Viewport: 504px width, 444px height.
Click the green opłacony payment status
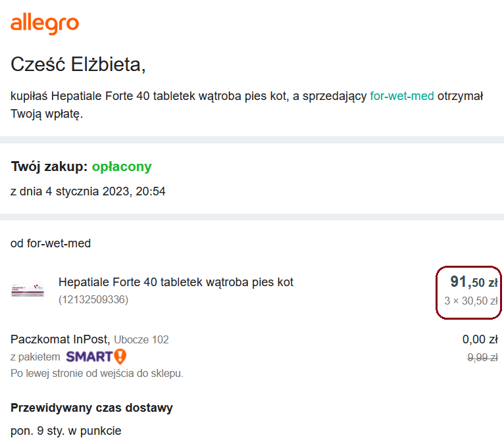[x=122, y=166]
